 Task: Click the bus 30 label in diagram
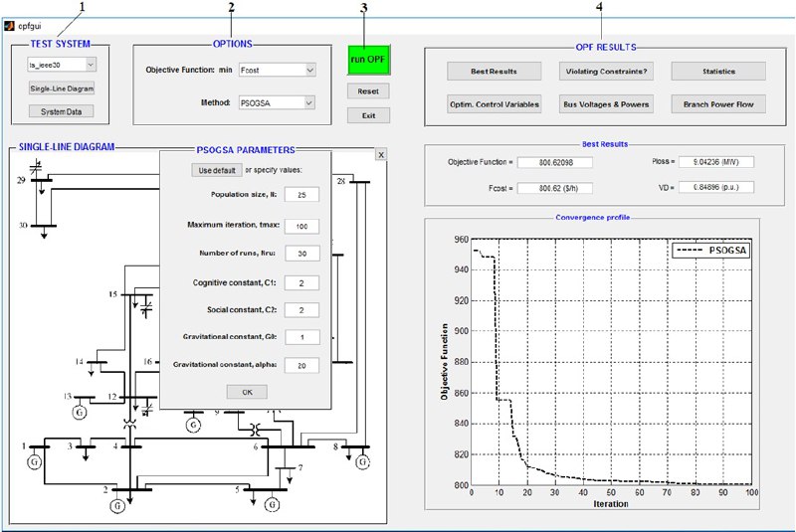(x=23, y=225)
